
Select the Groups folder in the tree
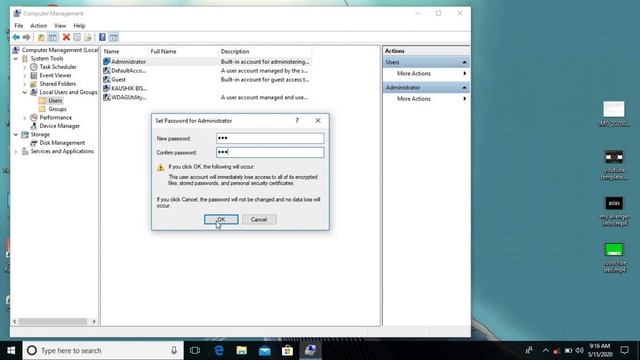tap(57, 109)
